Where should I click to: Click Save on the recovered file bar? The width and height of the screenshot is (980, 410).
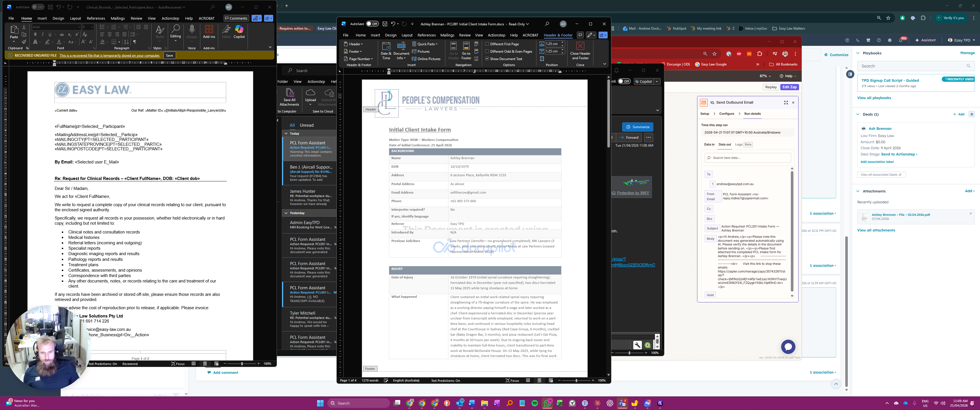169,56
